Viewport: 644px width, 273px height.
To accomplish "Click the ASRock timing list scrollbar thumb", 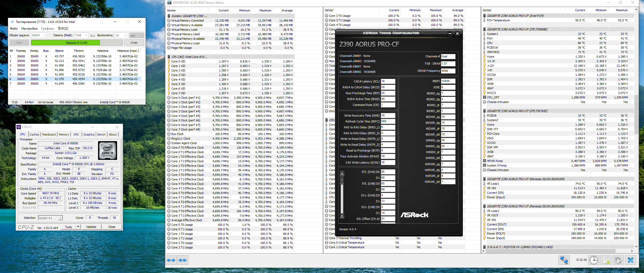I will point(342,180).
